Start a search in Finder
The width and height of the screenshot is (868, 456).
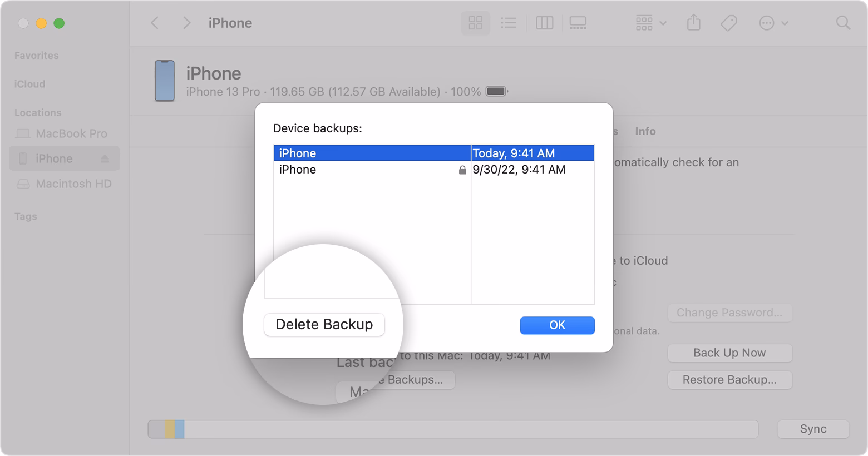pyautogui.click(x=843, y=23)
